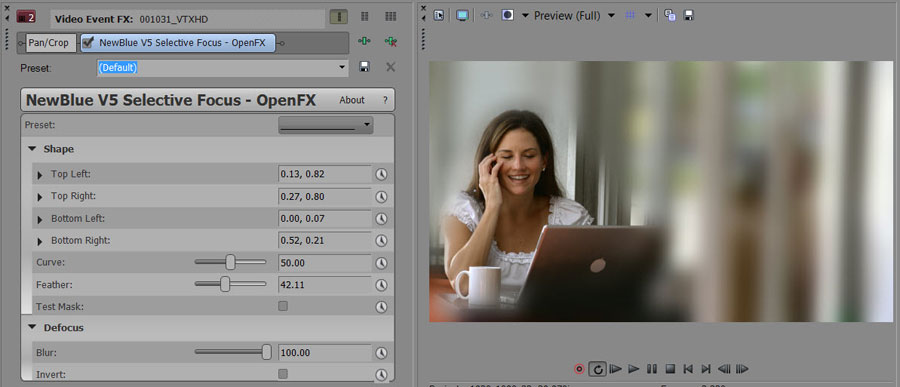Click the preview Play button
The image size is (900, 387).
[634, 369]
